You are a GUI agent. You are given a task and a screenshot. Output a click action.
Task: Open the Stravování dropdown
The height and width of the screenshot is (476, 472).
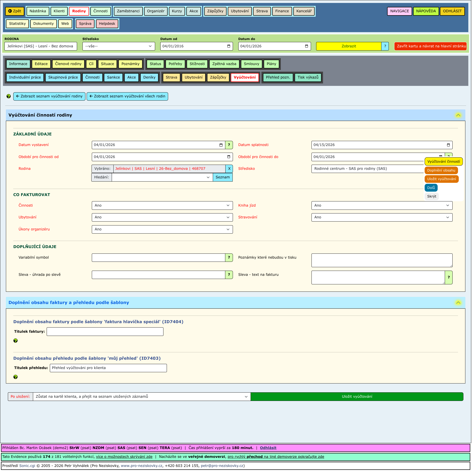382,218
